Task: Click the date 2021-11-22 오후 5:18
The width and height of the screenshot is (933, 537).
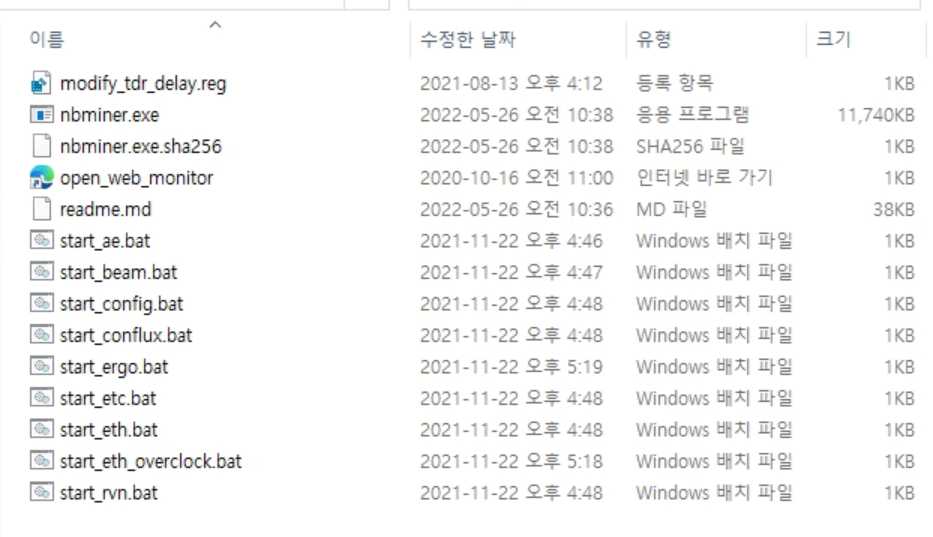Action: [x=511, y=461]
